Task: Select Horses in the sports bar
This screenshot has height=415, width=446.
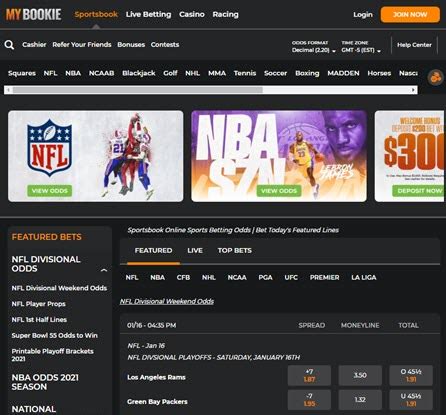Action: click(x=379, y=73)
